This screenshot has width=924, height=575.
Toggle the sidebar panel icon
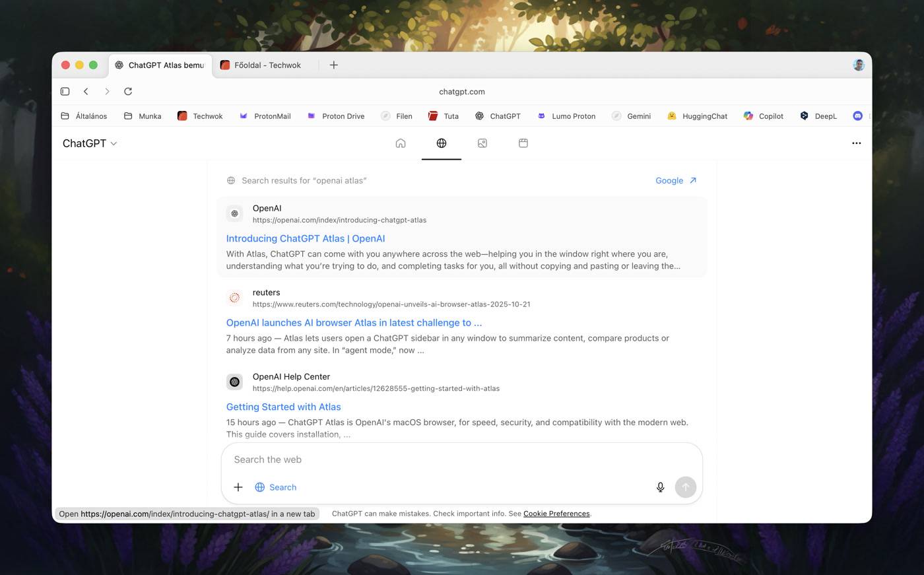65,91
